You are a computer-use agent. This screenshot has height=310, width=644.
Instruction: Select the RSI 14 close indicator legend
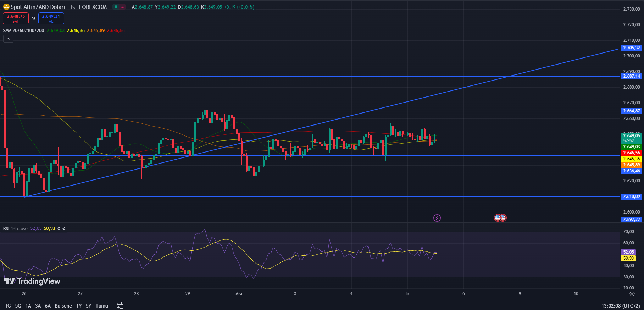click(15, 228)
